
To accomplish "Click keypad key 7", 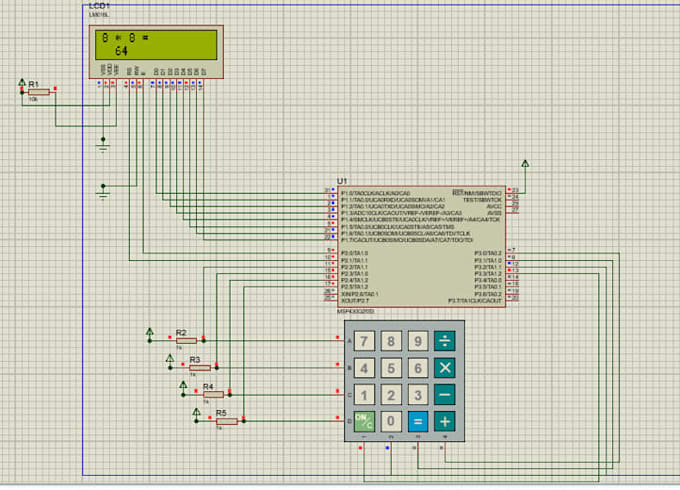I will [x=364, y=341].
